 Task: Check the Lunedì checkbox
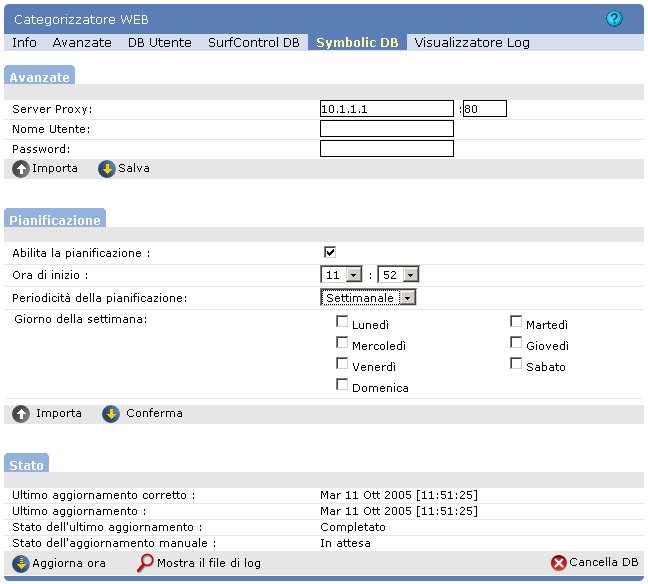[343, 322]
